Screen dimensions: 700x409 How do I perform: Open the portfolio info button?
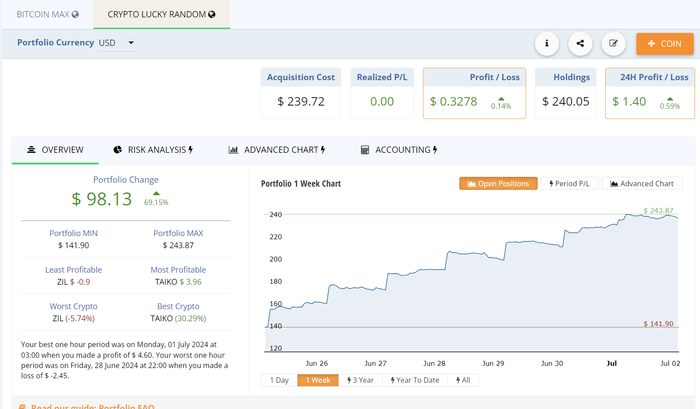click(546, 43)
